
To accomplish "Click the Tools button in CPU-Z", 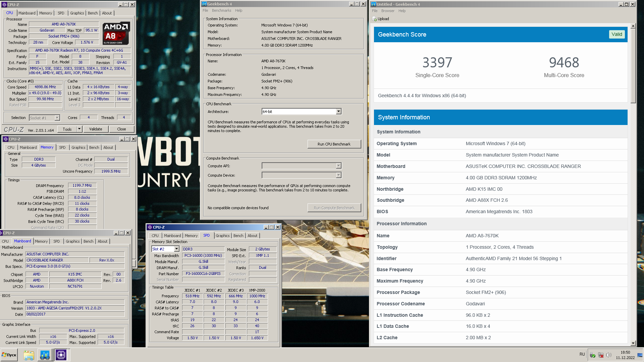I will (x=67, y=129).
